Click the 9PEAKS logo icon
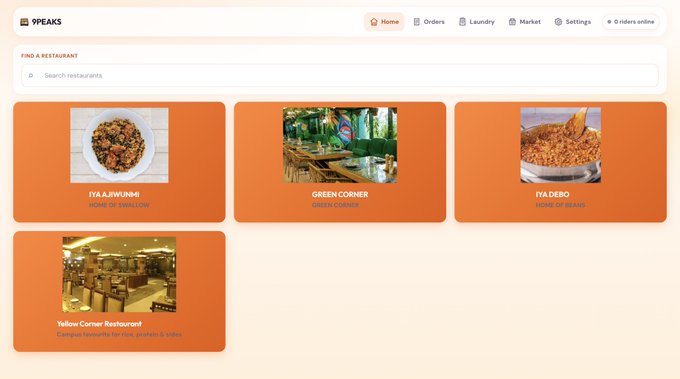 (24, 22)
